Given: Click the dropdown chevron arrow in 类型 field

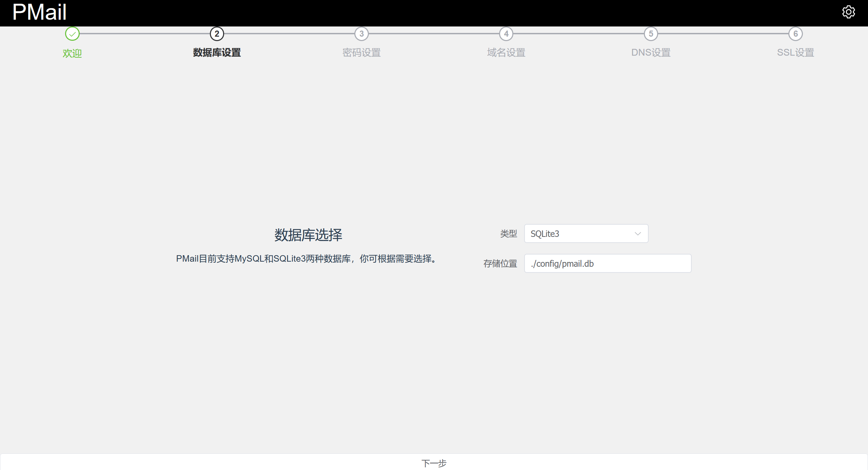Looking at the screenshot, I should [638, 233].
